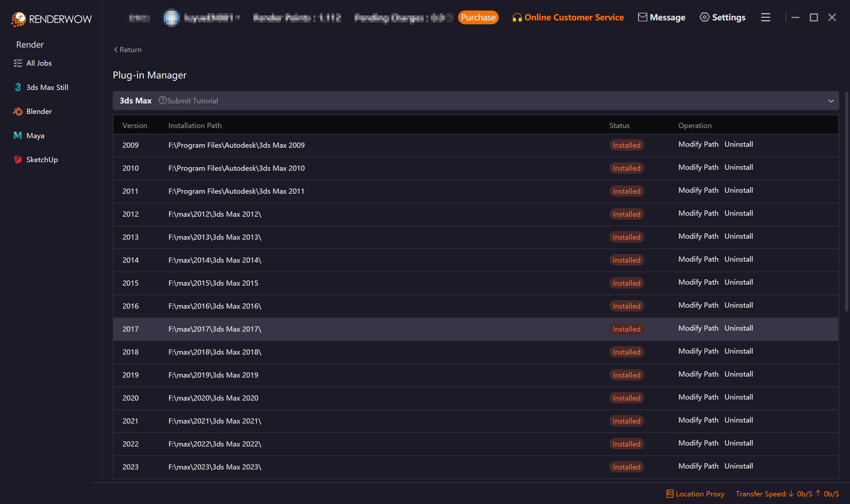The image size is (850, 504).
Task: Click Modify Path for version 2012
Action: tap(698, 213)
